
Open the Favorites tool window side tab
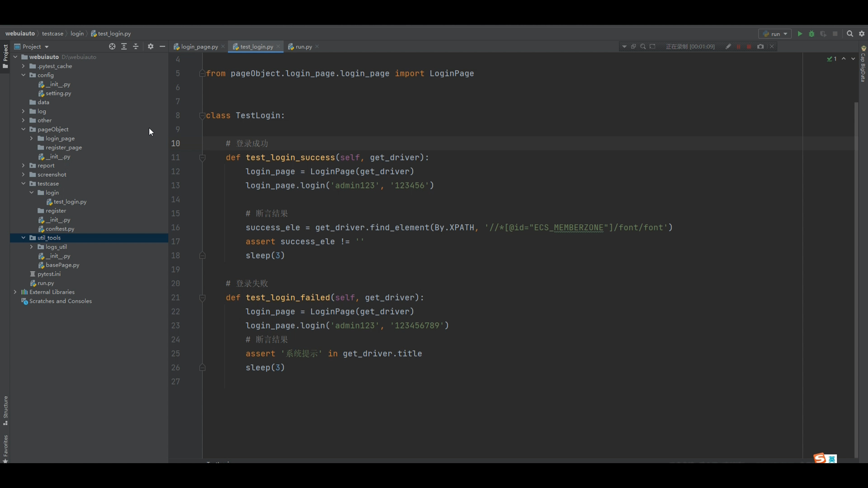[5, 449]
